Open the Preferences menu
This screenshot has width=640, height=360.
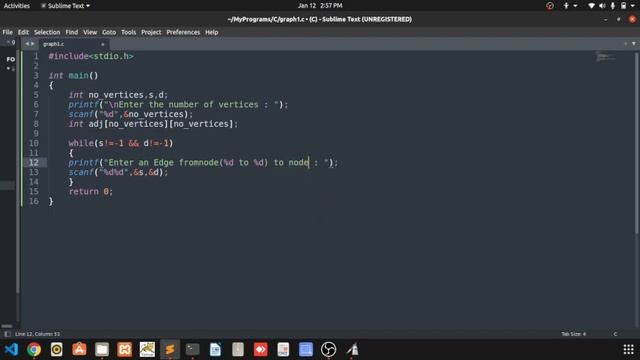click(183, 32)
